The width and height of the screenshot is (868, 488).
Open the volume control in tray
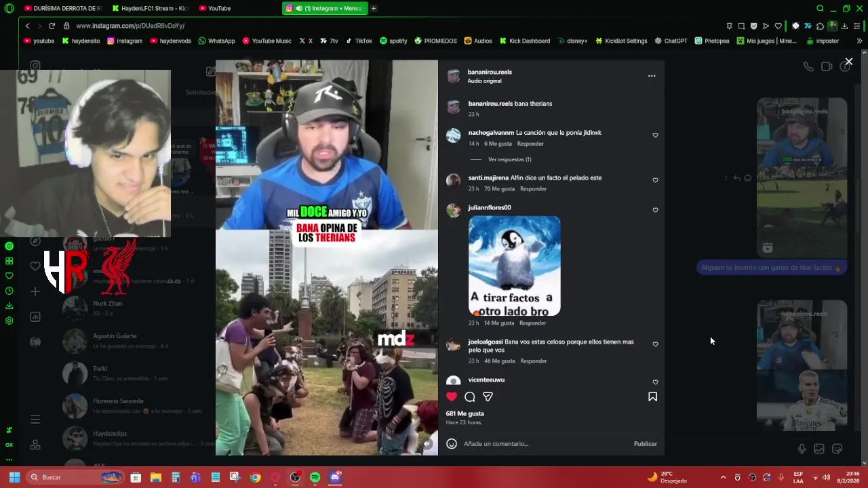point(826,477)
